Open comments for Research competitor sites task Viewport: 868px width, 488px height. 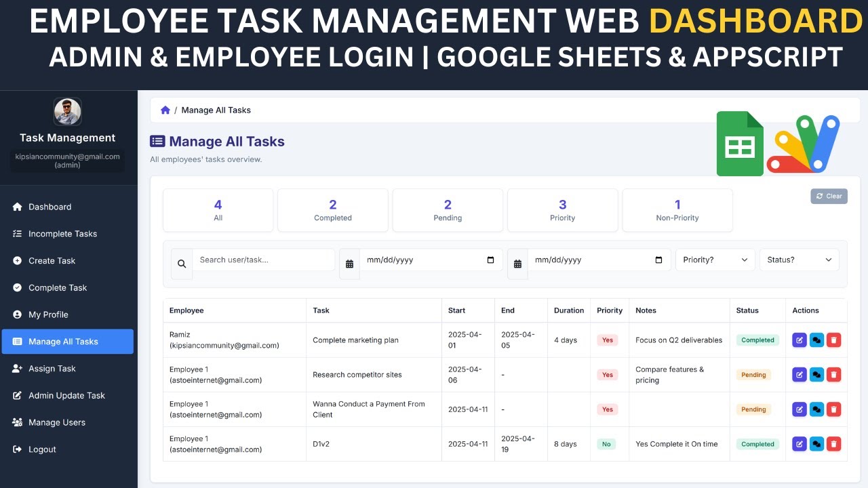tap(816, 375)
